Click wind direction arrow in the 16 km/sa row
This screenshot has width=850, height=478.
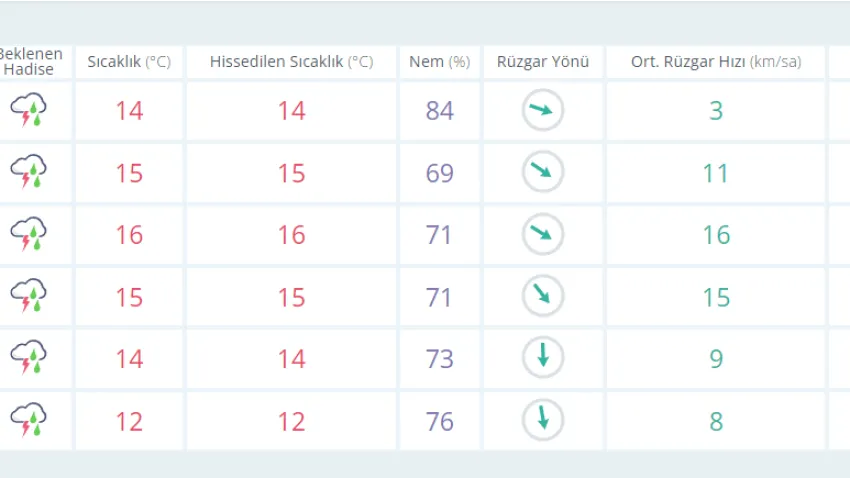click(543, 234)
